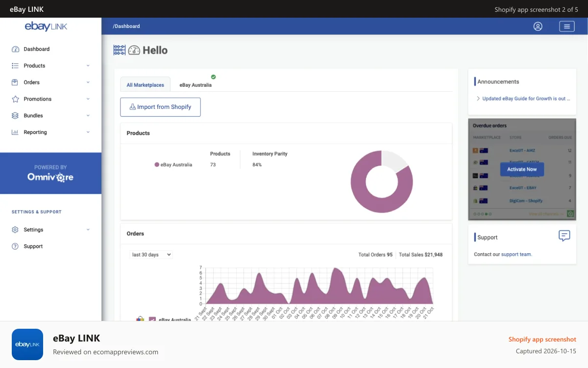Switch to eBay Australia tab
This screenshot has height=368, width=588.
(196, 85)
